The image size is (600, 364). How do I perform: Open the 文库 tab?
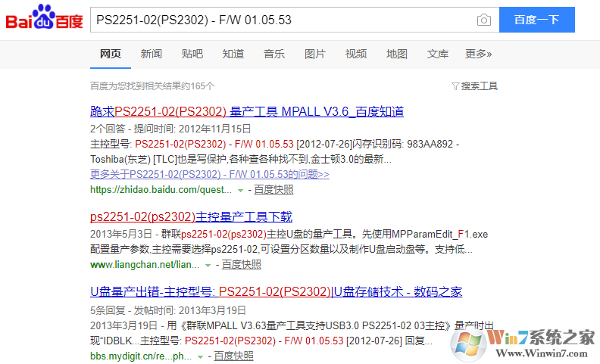point(438,54)
